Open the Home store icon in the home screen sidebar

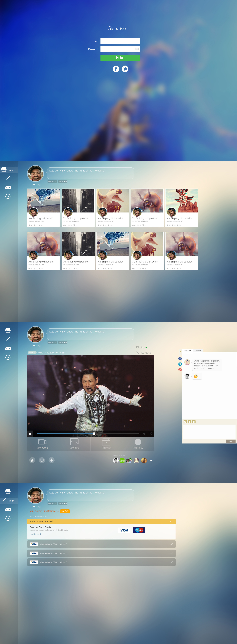click(x=4, y=170)
